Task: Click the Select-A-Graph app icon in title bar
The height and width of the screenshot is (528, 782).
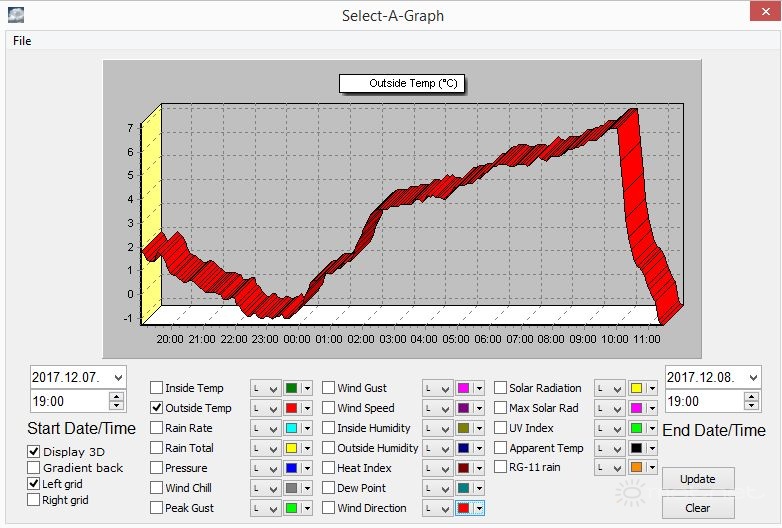Action: click(x=14, y=15)
